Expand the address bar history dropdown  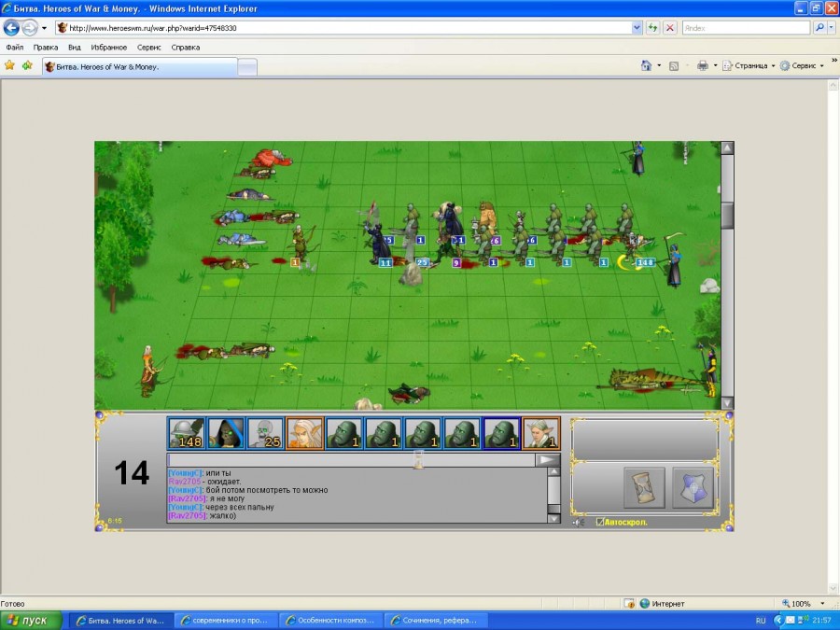pos(637,28)
